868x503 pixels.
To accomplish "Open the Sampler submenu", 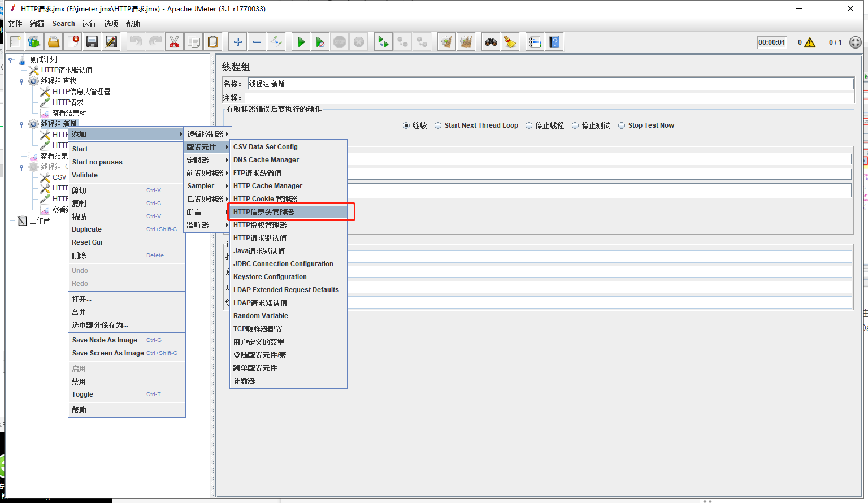I will pos(207,186).
